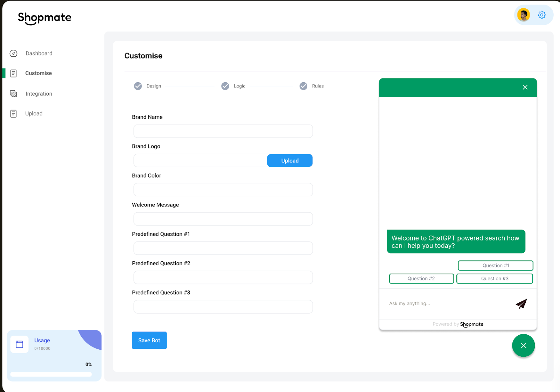
Task: Click the welcome message chat bubble
Action: point(456,241)
